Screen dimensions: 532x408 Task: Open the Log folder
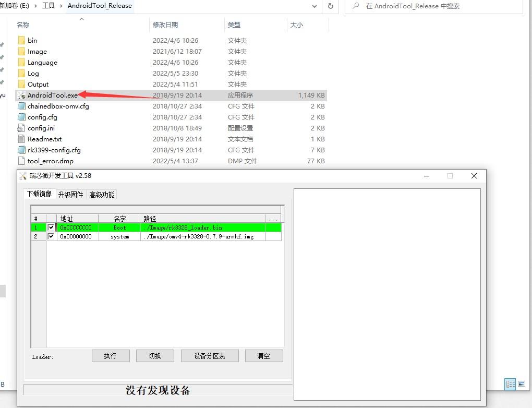[x=32, y=73]
